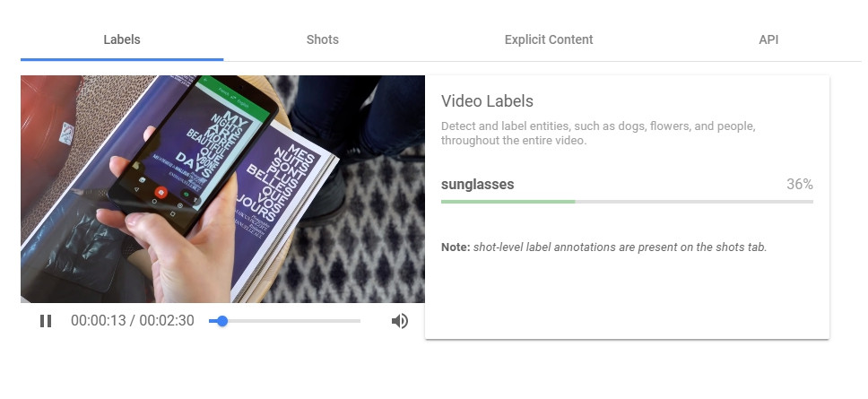Jump ahead on the grey seek track
The width and height of the screenshot is (868, 399).
point(294,321)
